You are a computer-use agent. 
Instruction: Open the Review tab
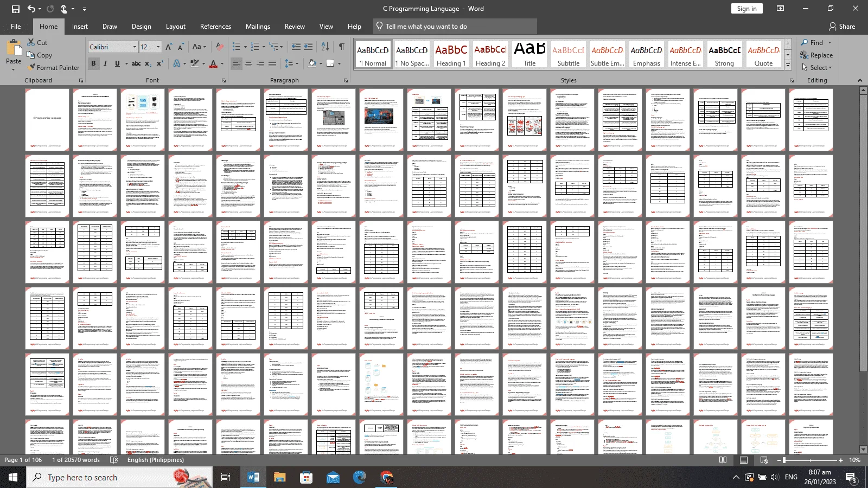point(295,26)
